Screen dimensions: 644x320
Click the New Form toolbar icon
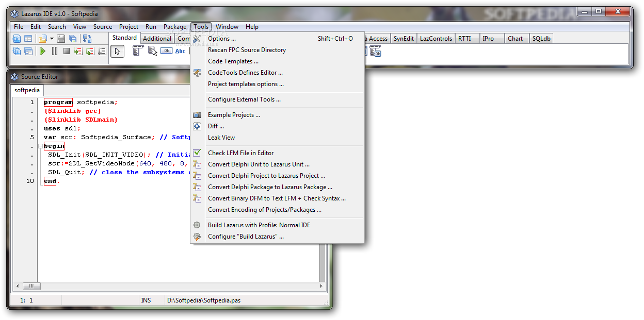(x=28, y=39)
